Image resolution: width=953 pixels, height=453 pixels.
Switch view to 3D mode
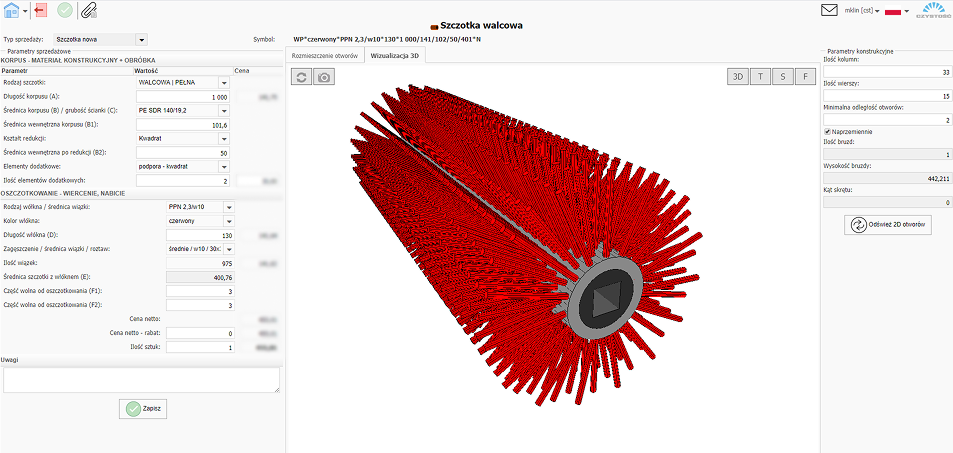click(738, 77)
